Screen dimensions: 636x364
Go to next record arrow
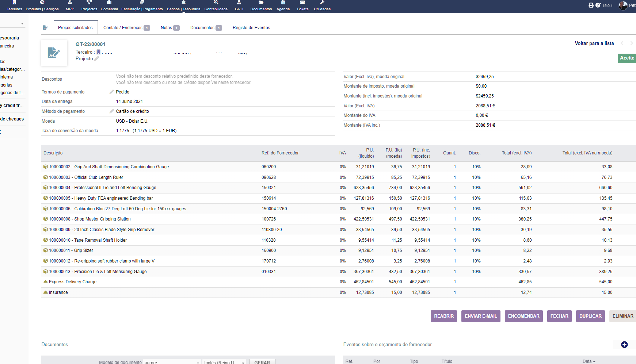pyautogui.click(x=631, y=43)
